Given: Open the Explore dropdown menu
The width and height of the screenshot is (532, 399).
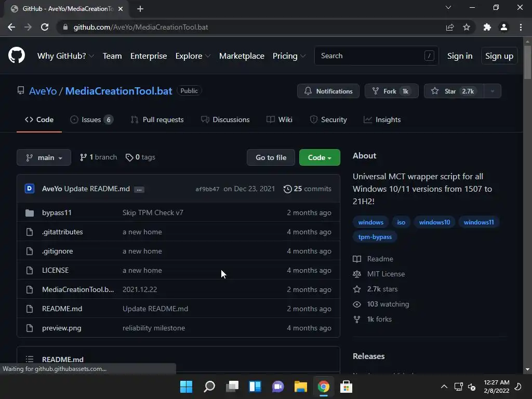Looking at the screenshot, I should coord(193,56).
